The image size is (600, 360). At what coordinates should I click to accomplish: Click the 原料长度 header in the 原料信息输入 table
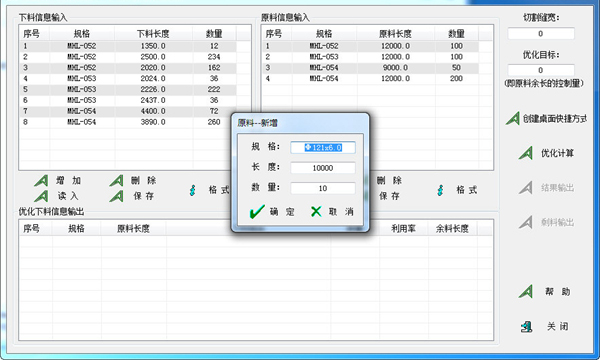395,34
